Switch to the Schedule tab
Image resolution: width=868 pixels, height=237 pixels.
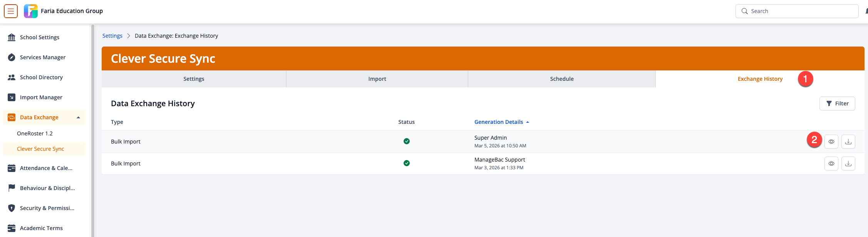coord(561,79)
